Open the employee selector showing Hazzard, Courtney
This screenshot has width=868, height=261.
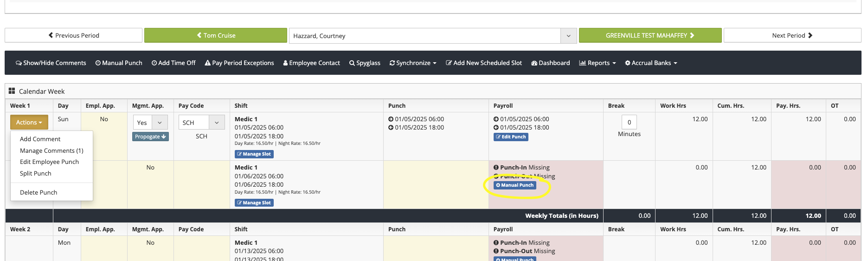point(432,36)
